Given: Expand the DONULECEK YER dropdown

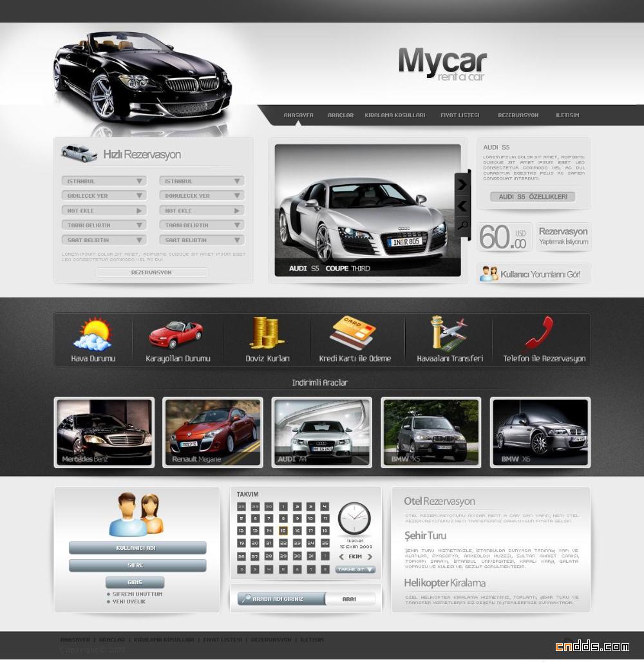Looking at the screenshot, I should point(202,196).
